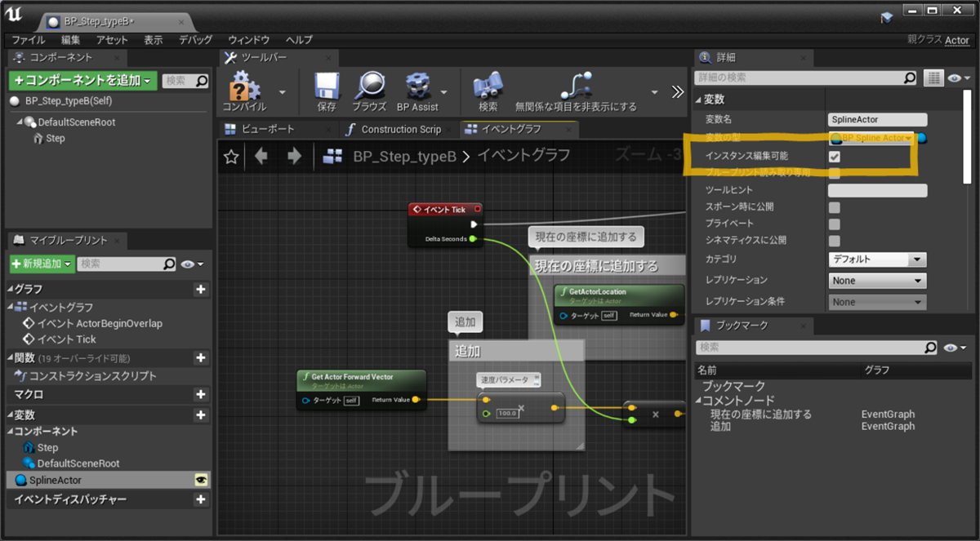
Task: Collapse the コメントノード group in bookmarks
Action: pos(698,401)
